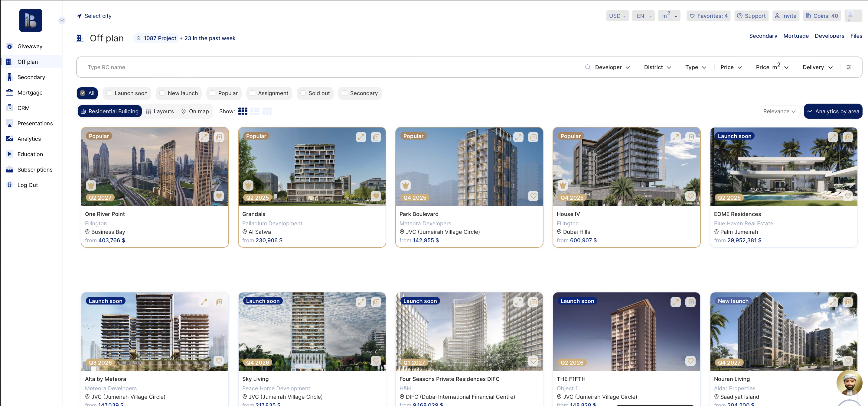Click the heart icon on Park Boulevard card

(533, 196)
